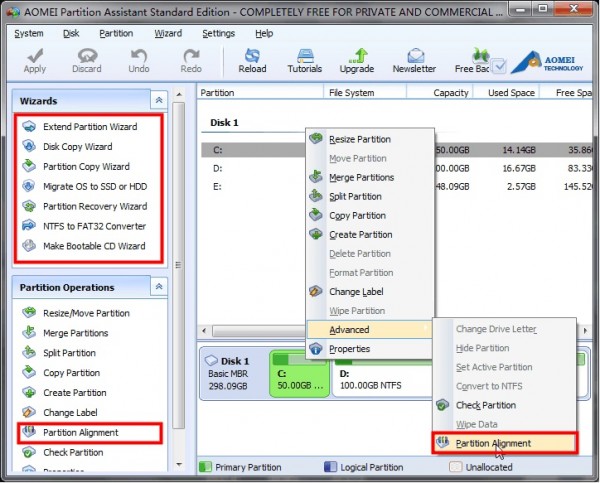The width and height of the screenshot is (600, 483).
Task: Open Newsletter envelope icon
Action: pyautogui.click(x=413, y=60)
